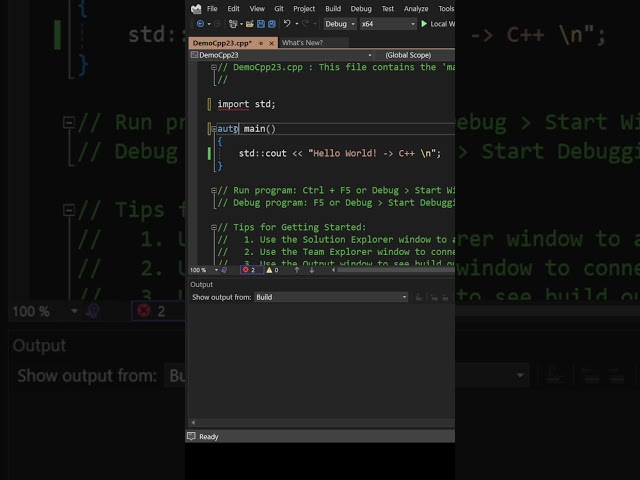Click the Redo toolbar icon

[305, 24]
